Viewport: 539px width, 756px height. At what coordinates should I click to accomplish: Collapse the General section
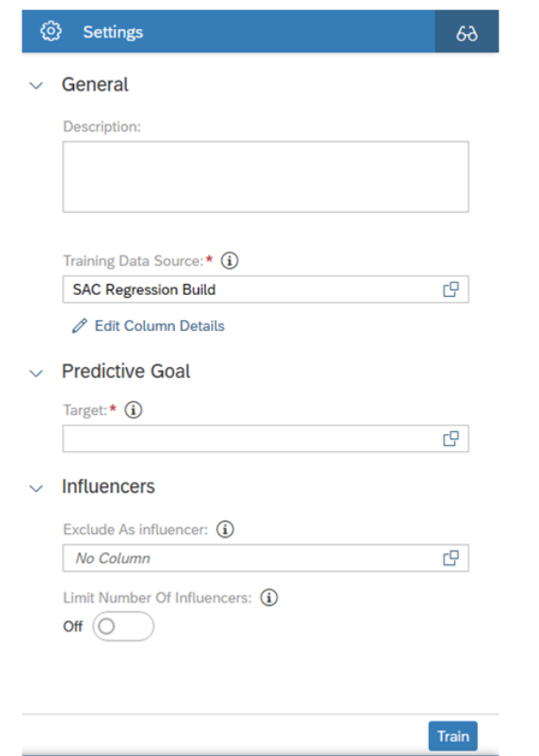tap(36, 86)
